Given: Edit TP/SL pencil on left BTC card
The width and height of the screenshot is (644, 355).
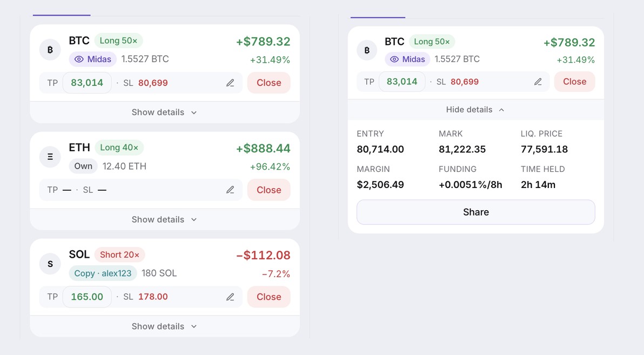Looking at the screenshot, I should coord(230,83).
